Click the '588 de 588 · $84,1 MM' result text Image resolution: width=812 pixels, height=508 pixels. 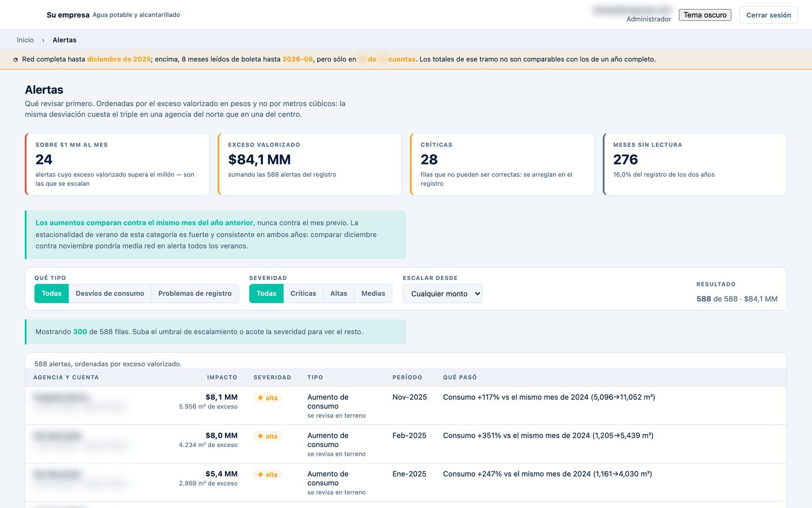[x=737, y=299]
